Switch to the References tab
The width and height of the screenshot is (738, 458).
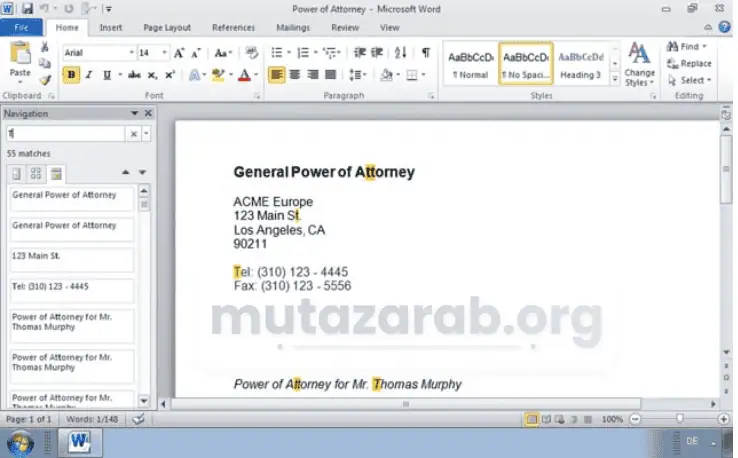click(233, 28)
